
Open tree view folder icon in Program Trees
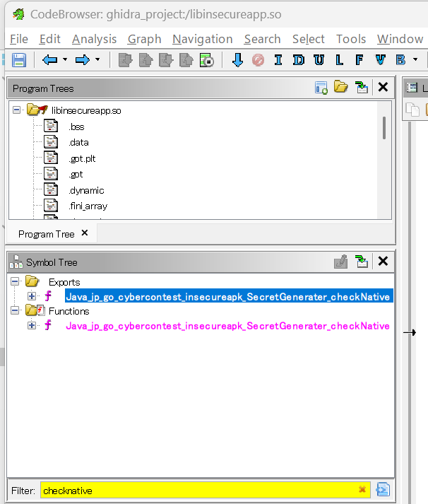(x=341, y=87)
